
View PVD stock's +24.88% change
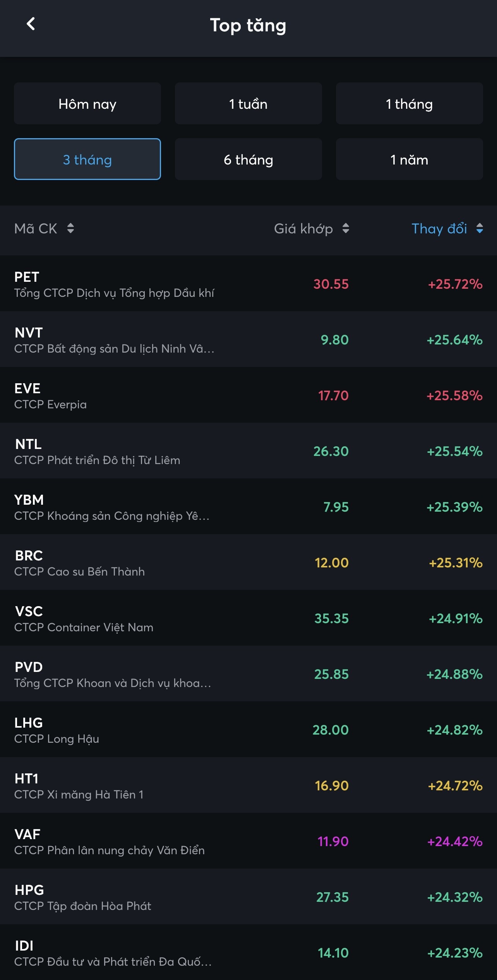coord(454,674)
